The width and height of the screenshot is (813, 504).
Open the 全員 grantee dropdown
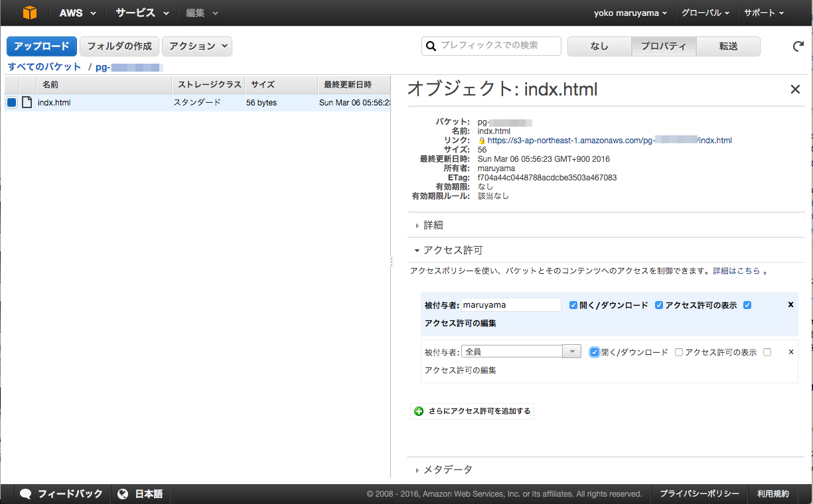[571, 351]
